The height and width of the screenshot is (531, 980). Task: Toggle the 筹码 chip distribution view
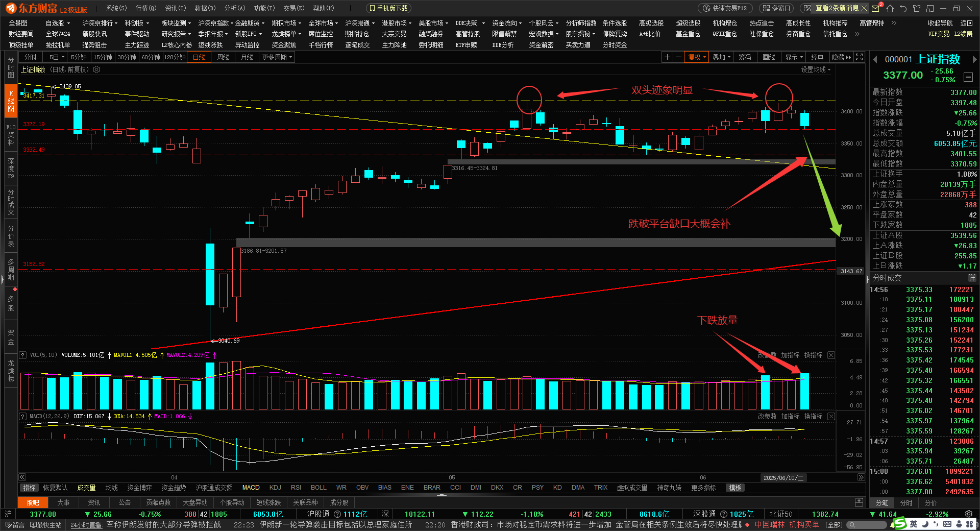tap(745, 57)
